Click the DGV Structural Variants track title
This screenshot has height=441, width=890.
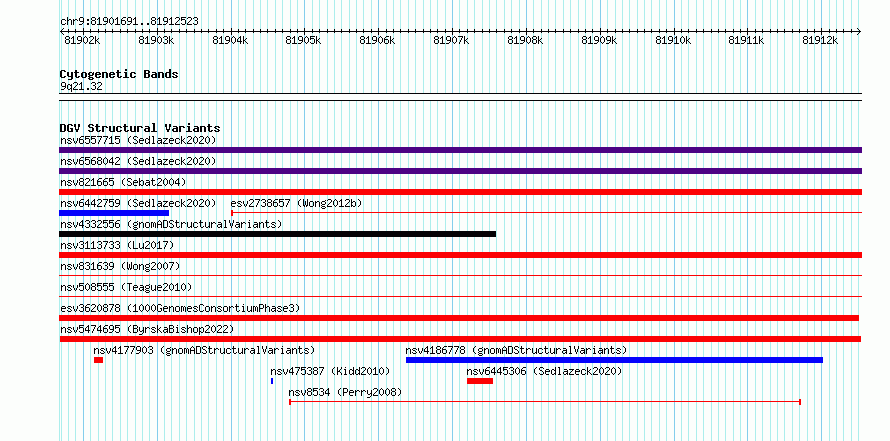click(x=140, y=128)
